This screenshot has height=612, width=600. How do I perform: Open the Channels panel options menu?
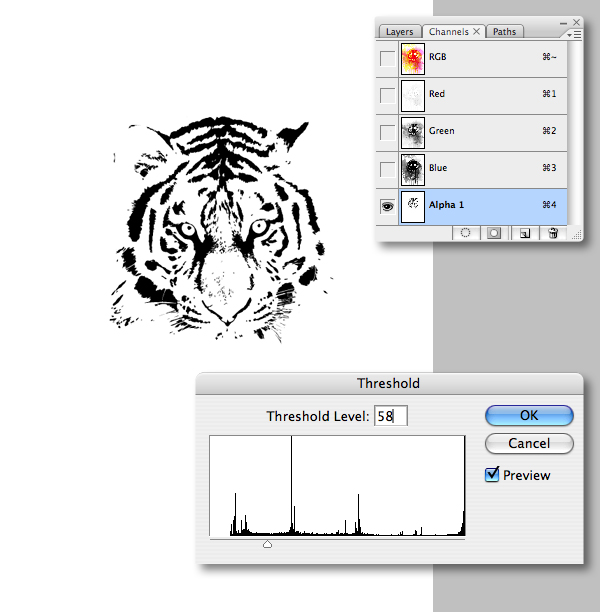574,35
